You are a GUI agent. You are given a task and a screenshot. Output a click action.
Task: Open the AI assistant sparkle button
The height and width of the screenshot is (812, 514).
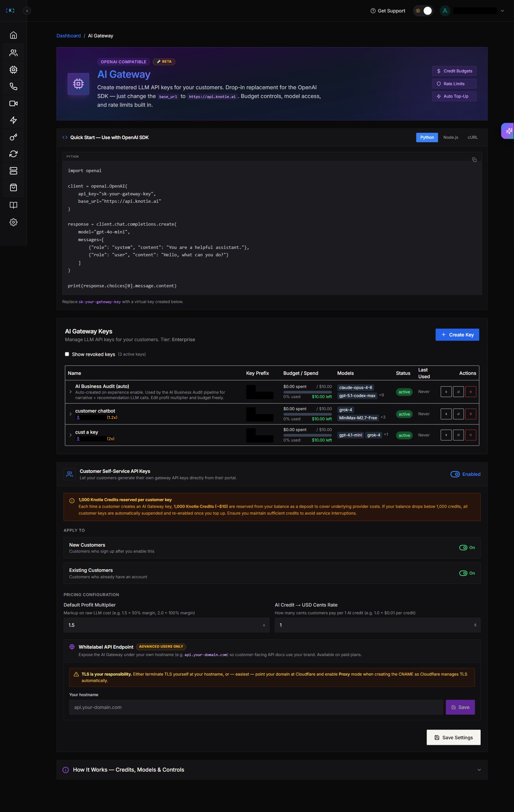click(509, 131)
